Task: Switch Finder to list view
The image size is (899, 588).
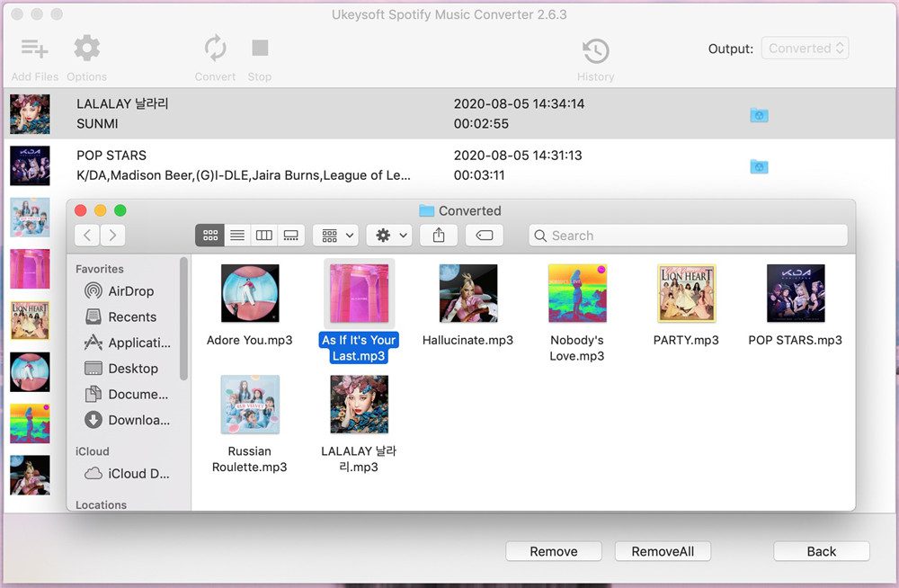Action: point(237,236)
